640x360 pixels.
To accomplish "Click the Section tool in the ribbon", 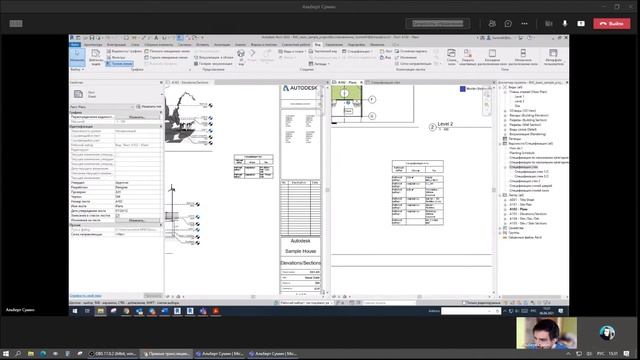I will point(253,56).
